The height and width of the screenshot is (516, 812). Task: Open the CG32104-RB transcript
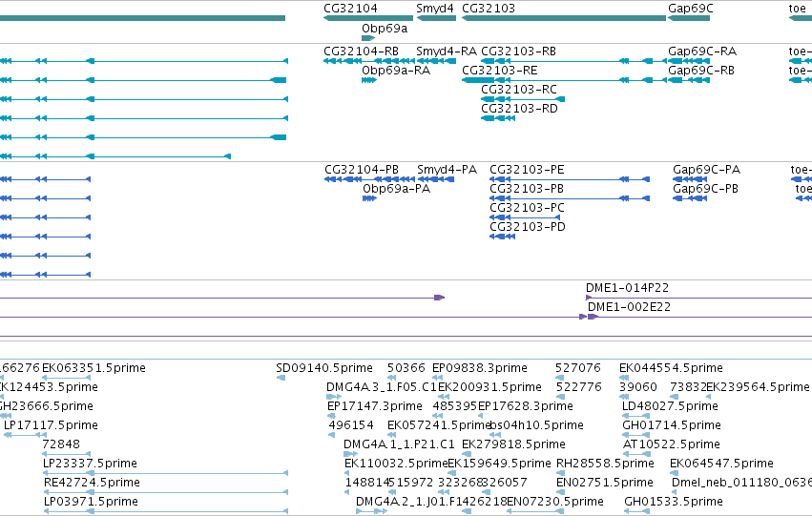(x=361, y=52)
